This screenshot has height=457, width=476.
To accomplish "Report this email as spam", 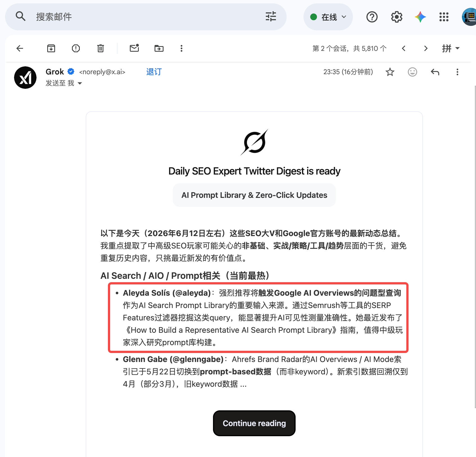I will pos(76,48).
